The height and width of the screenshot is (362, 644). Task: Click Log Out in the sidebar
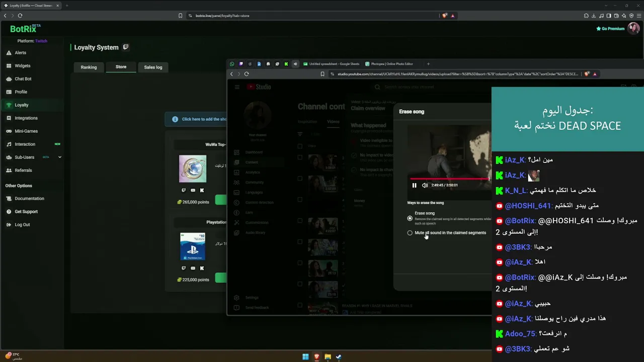pos(22,225)
